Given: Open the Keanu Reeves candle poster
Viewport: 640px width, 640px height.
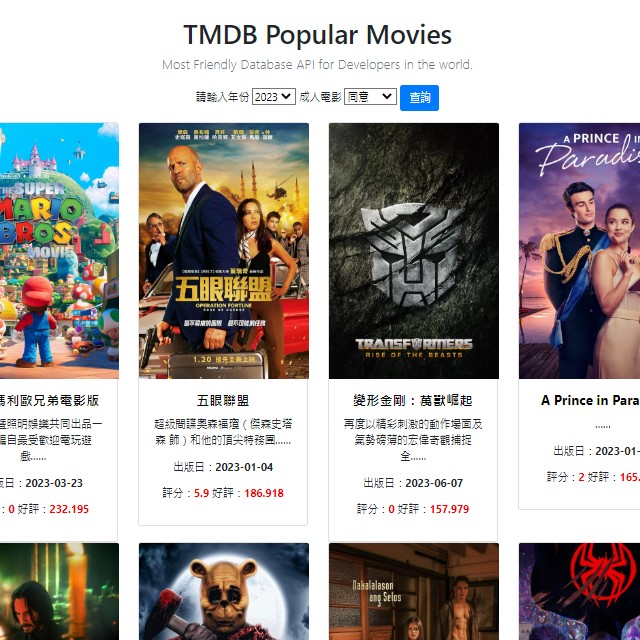Looking at the screenshot, I should (x=59, y=591).
